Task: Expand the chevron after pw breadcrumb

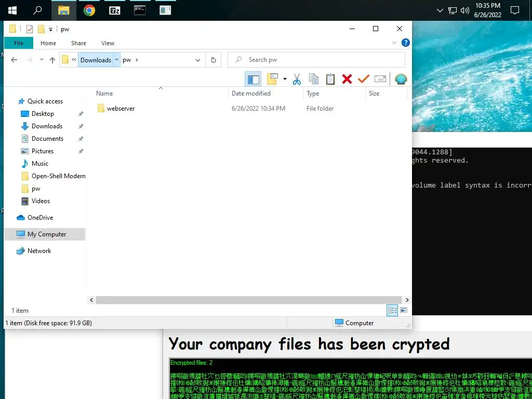Action: coord(137,60)
